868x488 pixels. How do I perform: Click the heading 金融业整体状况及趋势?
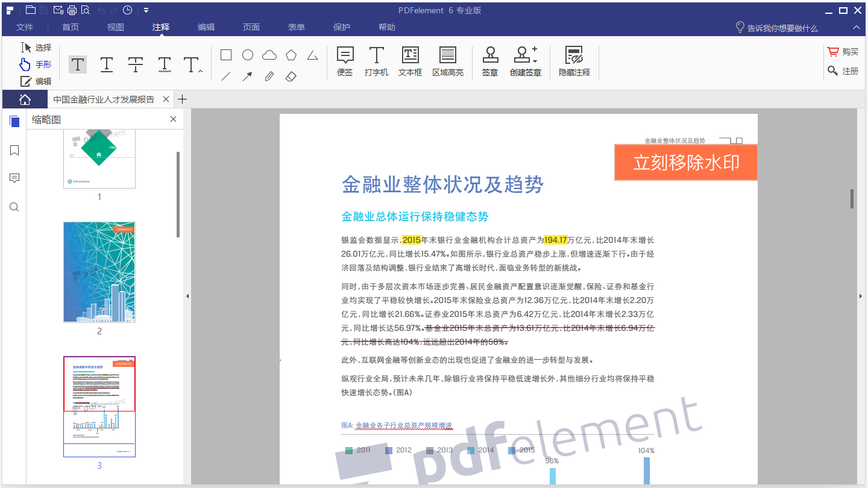coord(442,184)
